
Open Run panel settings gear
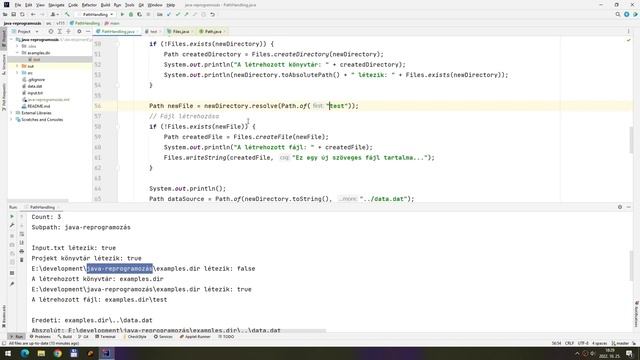[620, 207]
